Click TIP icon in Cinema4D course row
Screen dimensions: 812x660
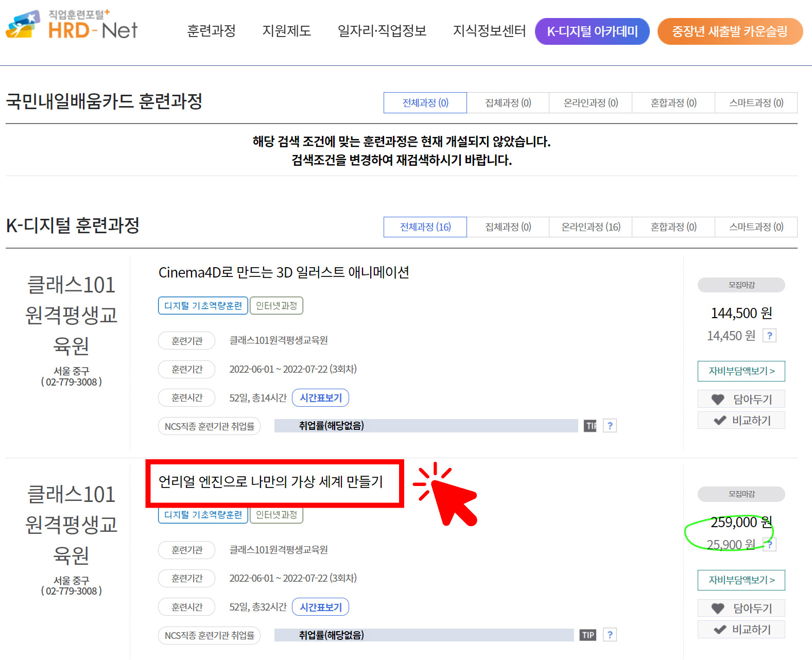(591, 426)
